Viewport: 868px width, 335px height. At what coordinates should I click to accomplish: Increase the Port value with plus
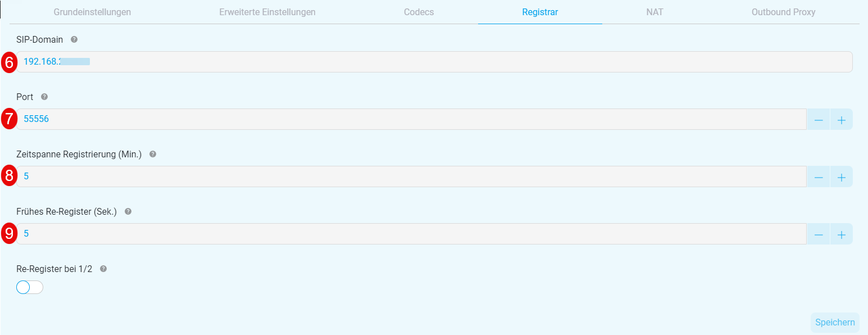(841, 119)
